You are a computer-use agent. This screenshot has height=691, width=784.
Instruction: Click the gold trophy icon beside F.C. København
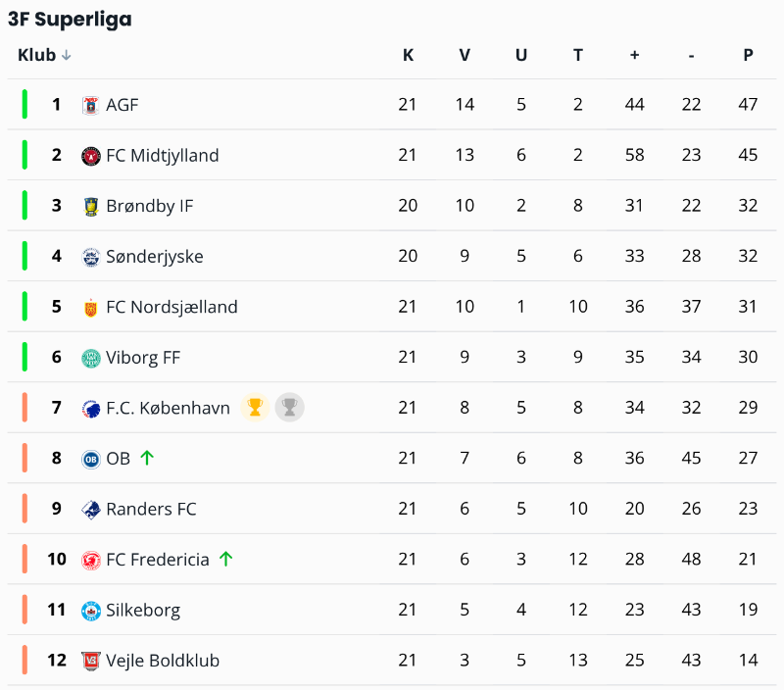[x=255, y=408]
